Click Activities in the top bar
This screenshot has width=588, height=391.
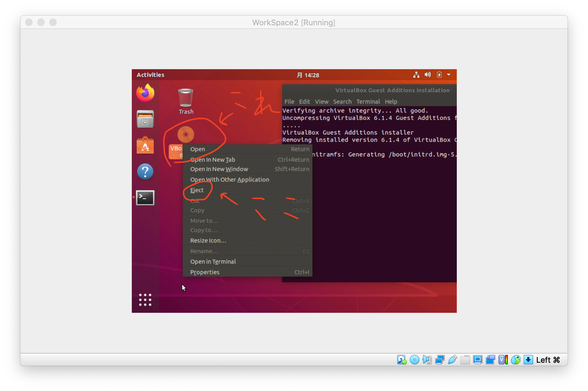click(x=150, y=75)
